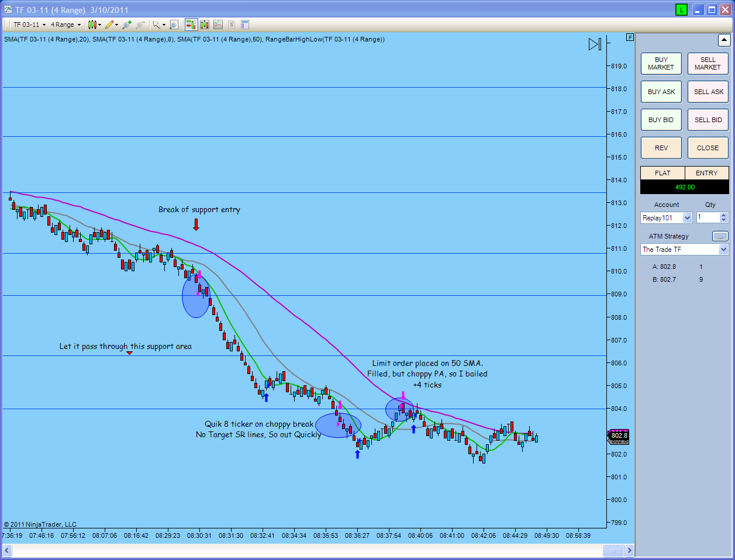Click the BUY MARKET button
The width and height of the screenshot is (735, 560).
pyautogui.click(x=661, y=64)
